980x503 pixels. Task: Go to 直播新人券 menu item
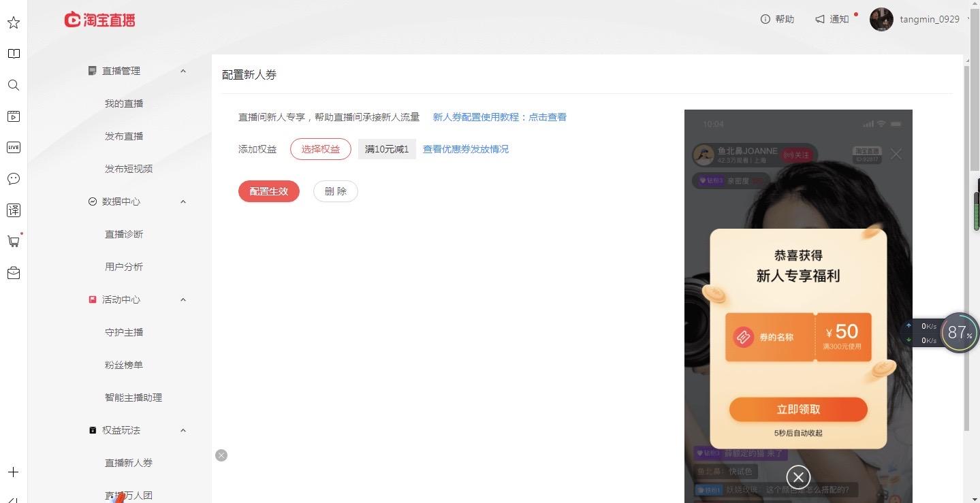coord(129,463)
